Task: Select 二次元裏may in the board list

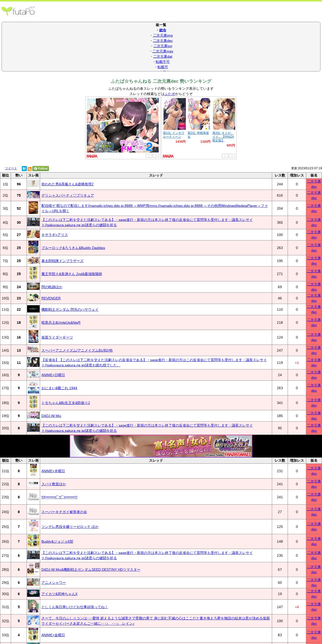Action: (x=163, y=51)
